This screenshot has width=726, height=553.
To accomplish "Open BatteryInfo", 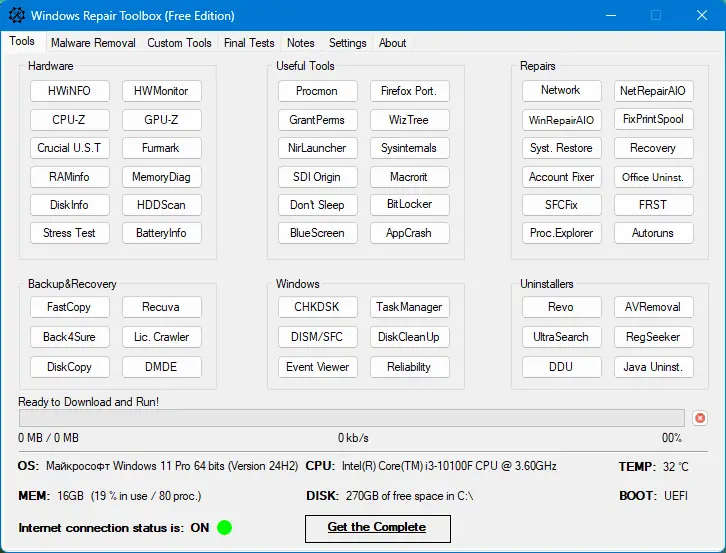I will tap(162, 233).
